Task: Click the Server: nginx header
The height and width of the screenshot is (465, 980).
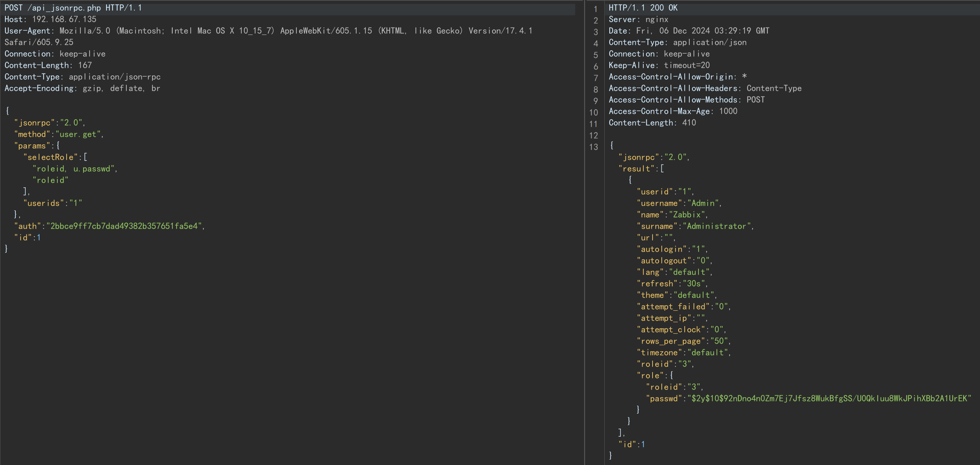Action: 638,19
